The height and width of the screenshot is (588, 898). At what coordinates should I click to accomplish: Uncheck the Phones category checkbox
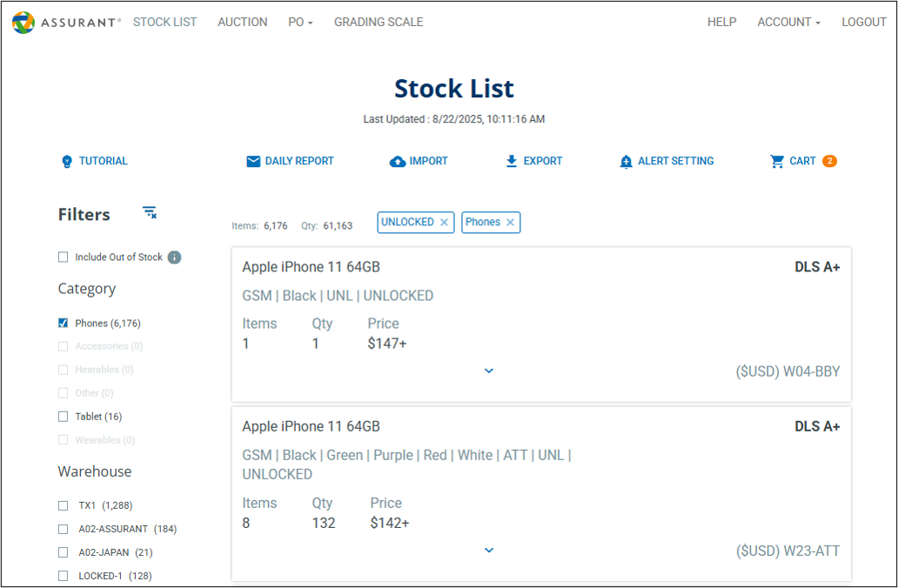coord(63,323)
